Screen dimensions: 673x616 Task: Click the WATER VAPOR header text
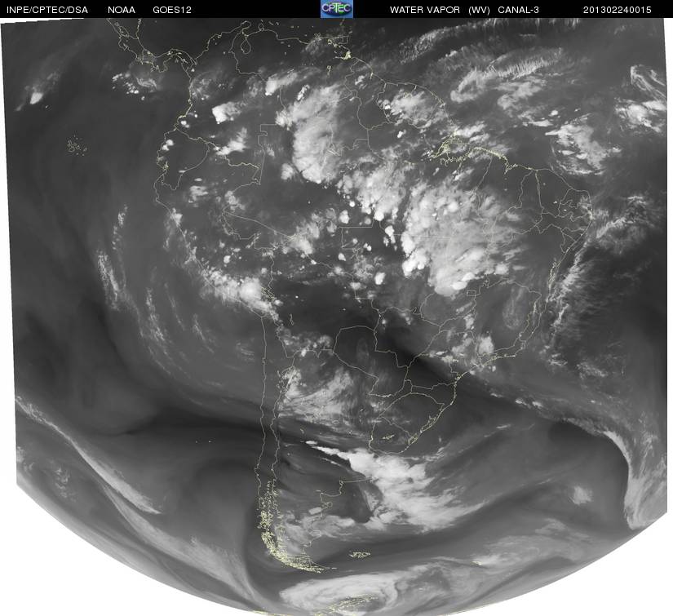click(425, 10)
